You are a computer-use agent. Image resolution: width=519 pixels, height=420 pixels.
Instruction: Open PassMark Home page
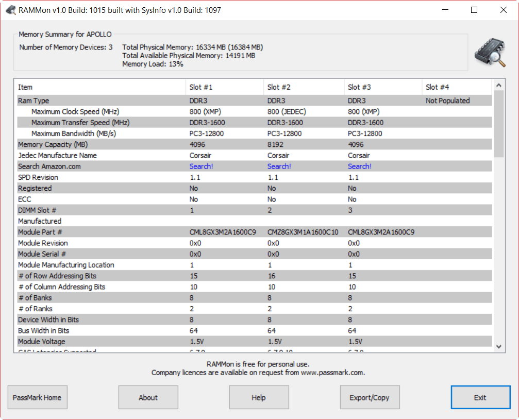tap(38, 397)
